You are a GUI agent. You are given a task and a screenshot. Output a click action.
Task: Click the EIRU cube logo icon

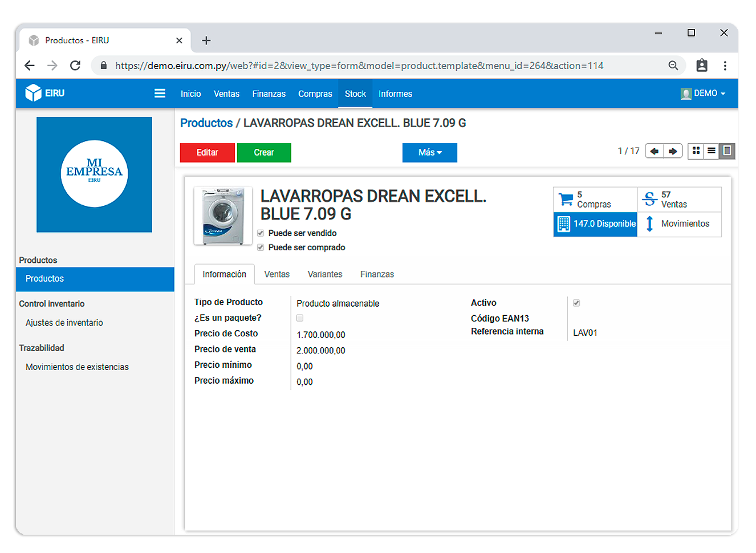pyautogui.click(x=34, y=92)
